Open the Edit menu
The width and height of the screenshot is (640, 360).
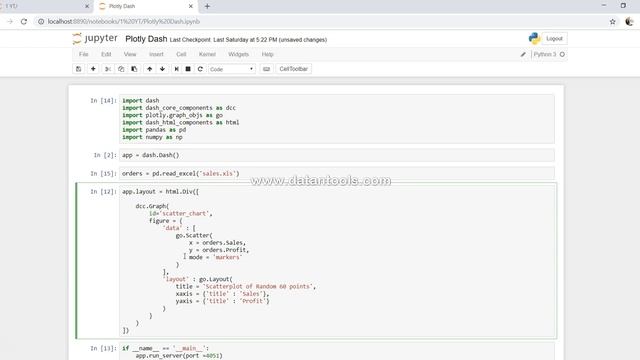(x=106, y=54)
